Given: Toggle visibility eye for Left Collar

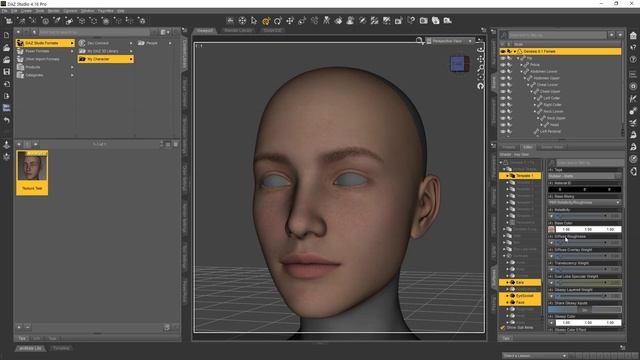Looking at the screenshot, I should [503, 98].
